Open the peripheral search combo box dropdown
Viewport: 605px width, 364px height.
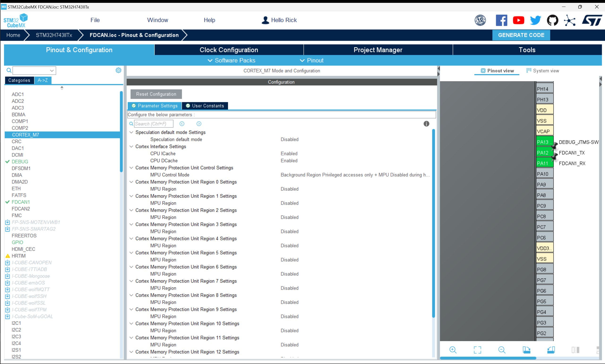tap(52, 71)
